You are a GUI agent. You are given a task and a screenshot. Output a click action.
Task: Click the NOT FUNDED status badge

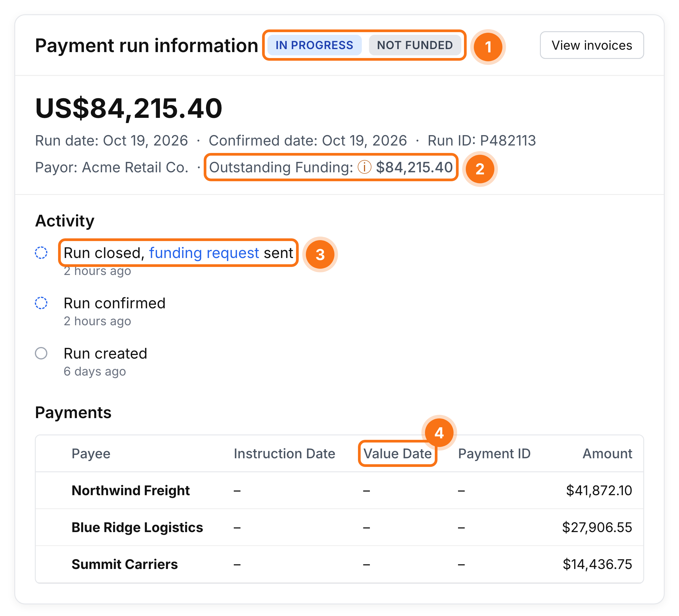click(x=415, y=45)
